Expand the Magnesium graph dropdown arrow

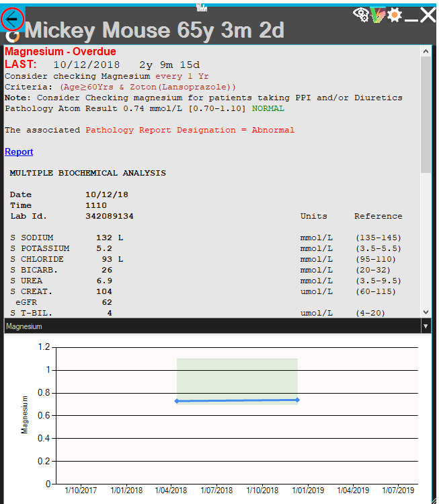click(425, 326)
